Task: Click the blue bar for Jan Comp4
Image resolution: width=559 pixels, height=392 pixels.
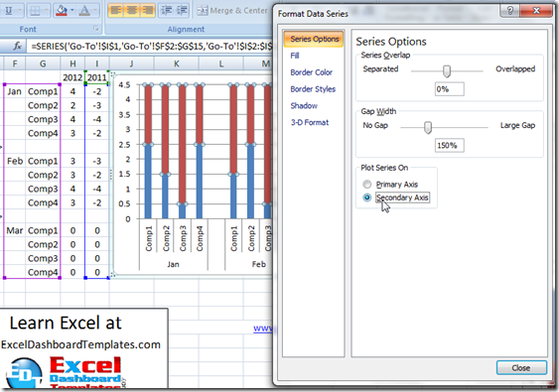Action: (199, 181)
